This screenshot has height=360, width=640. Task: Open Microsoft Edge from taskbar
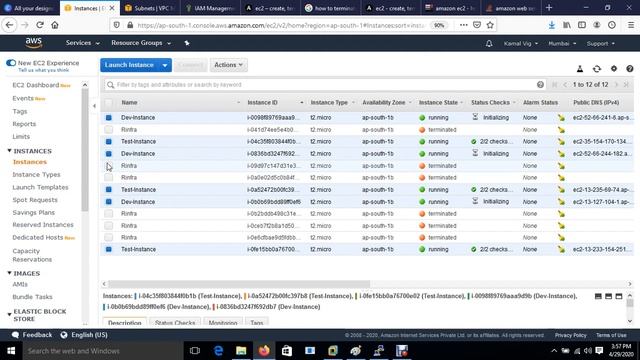click(218, 351)
